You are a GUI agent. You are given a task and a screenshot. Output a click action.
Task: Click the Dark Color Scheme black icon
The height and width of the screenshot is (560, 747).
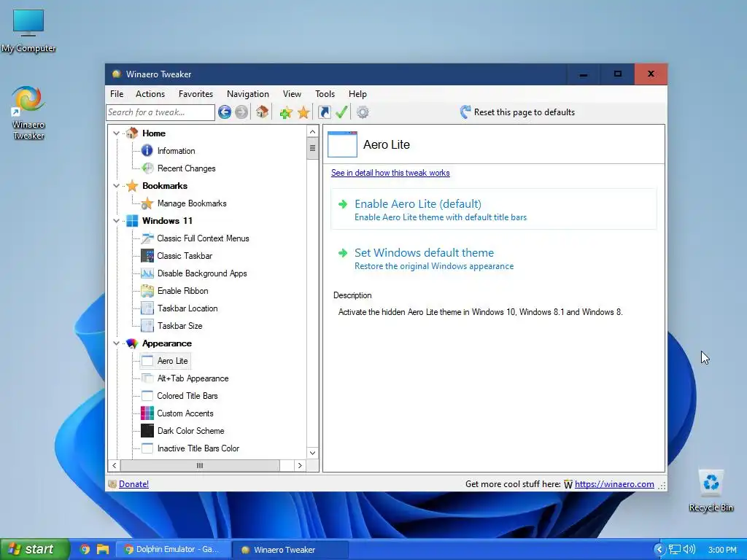point(147,431)
